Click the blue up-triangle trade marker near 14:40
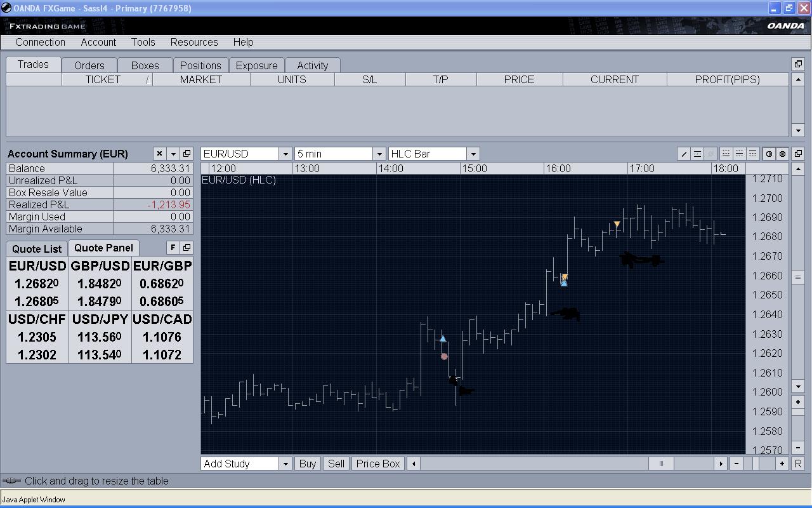 click(x=443, y=339)
